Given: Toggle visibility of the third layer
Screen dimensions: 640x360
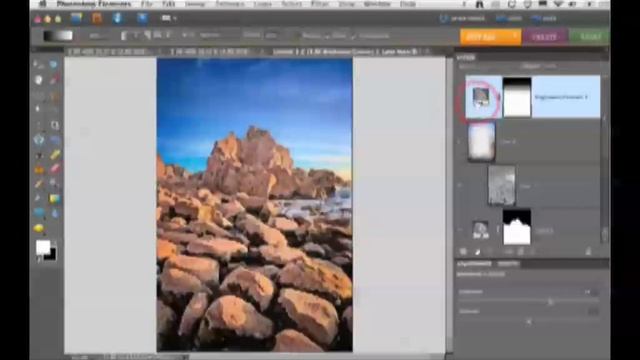Looking at the screenshot, I should point(460,186).
